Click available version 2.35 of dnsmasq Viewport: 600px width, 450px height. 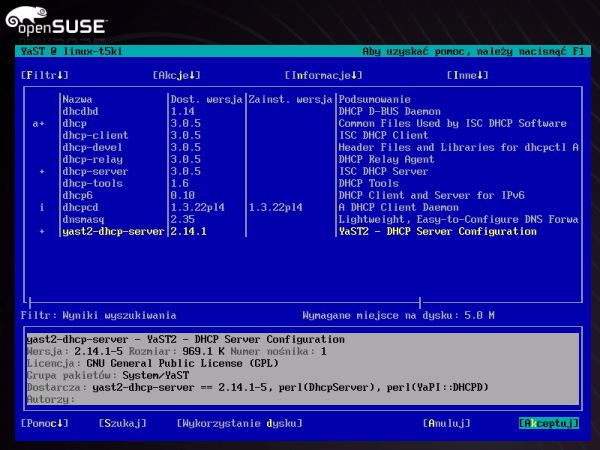[183, 219]
